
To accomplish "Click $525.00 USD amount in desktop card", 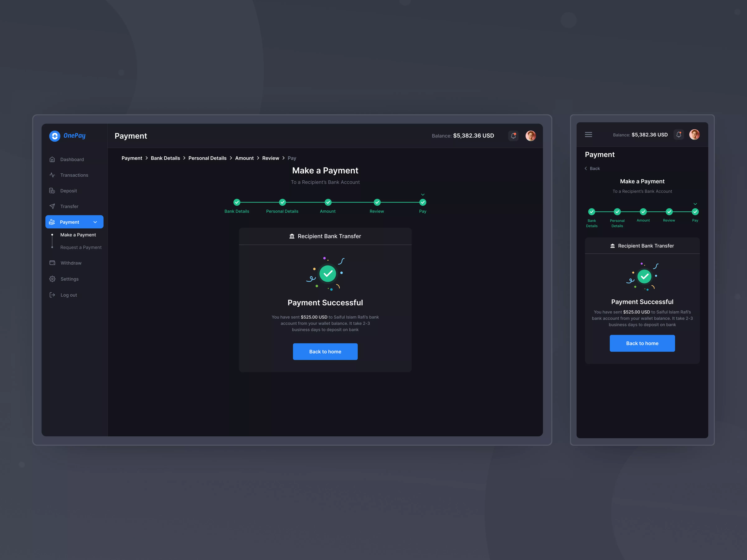I will pyautogui.click(x=314, y=317).
